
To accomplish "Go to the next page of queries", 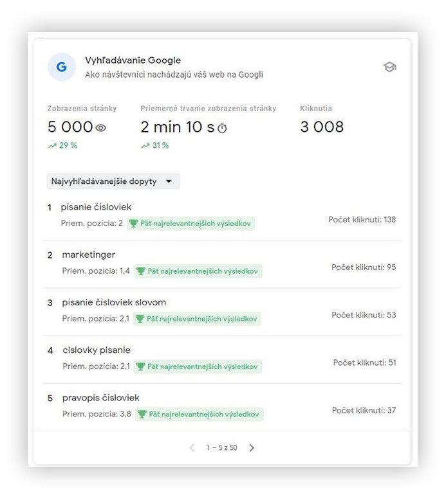I will click(252, 447).
